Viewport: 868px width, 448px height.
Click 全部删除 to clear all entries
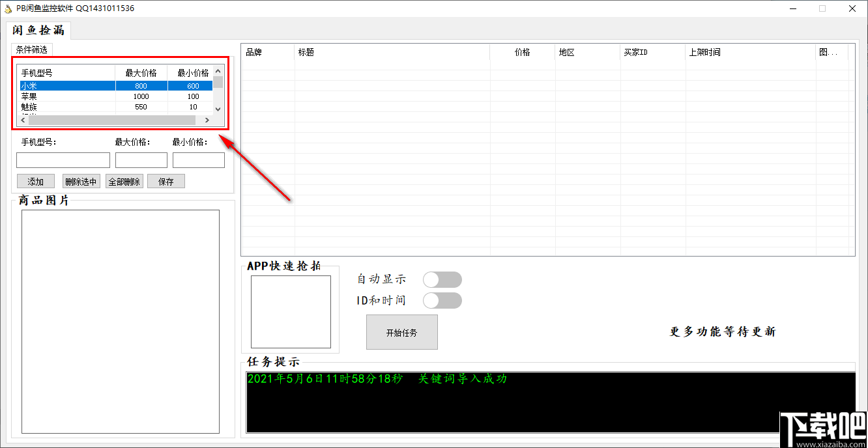pos(124,182)
